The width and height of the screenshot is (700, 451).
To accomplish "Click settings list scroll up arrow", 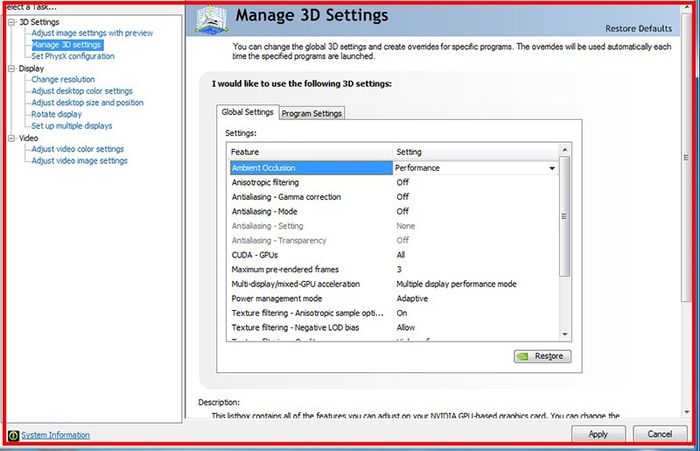I will (565, 150).
